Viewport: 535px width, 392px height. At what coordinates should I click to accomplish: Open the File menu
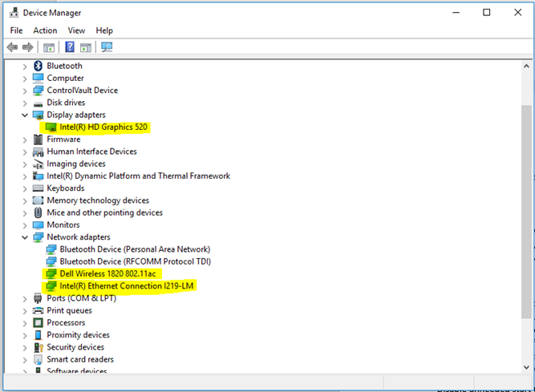(x=16, y=30)
